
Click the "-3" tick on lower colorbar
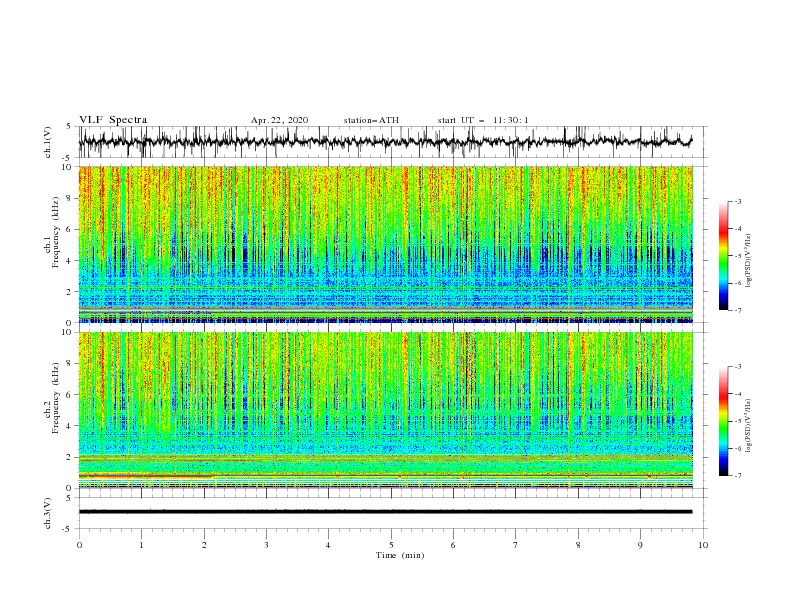pyautogui.click(x=737, y=367)
